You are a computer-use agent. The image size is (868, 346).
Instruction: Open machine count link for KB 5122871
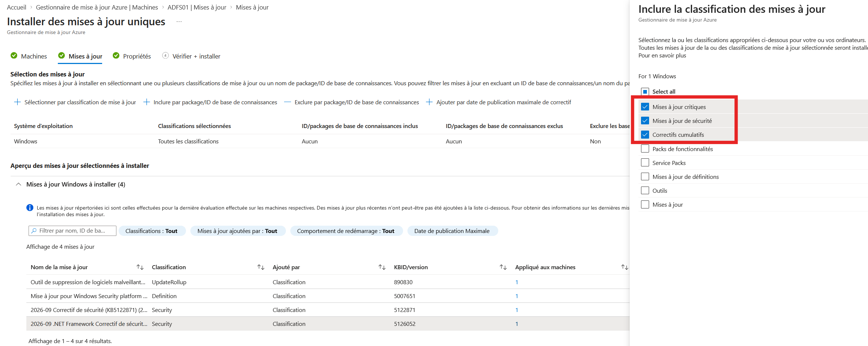point(517,310)
